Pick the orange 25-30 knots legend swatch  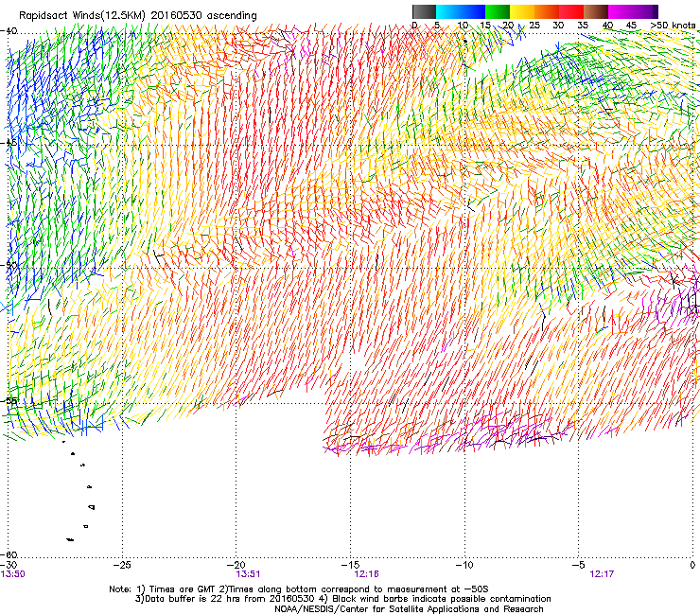click(547, 11)
